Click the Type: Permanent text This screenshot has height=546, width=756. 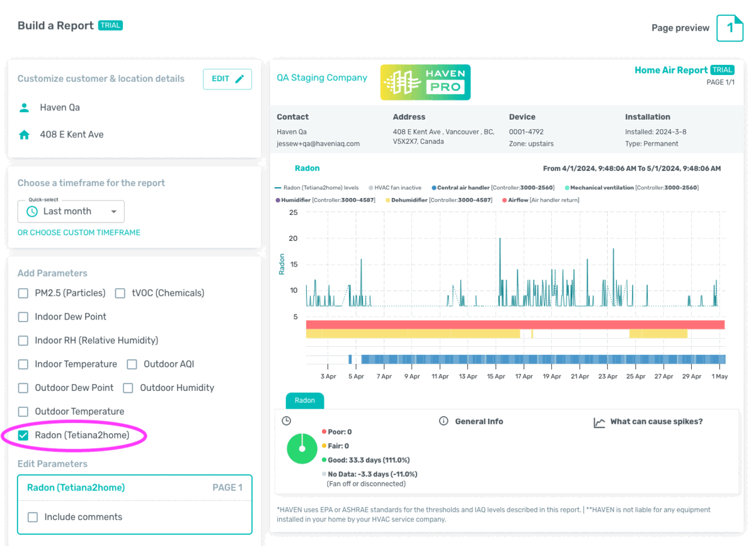point(651,144)
